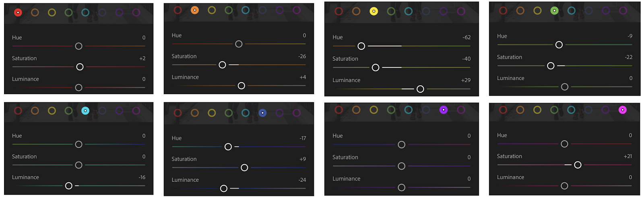Click the filled aqua color circle
Image resolution: width=644 pixels, height=200 pixels.
point(85,111)
